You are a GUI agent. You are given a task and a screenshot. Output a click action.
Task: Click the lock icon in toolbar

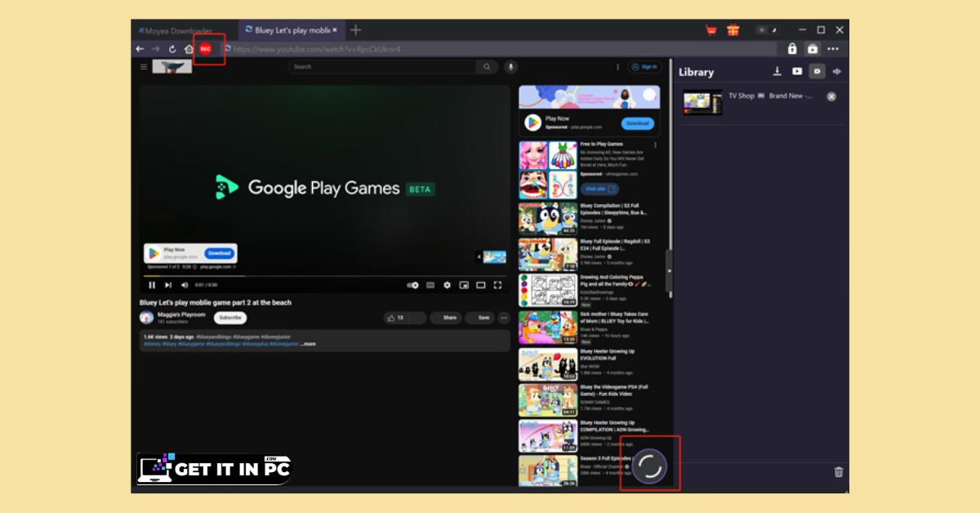coord(792,49)
